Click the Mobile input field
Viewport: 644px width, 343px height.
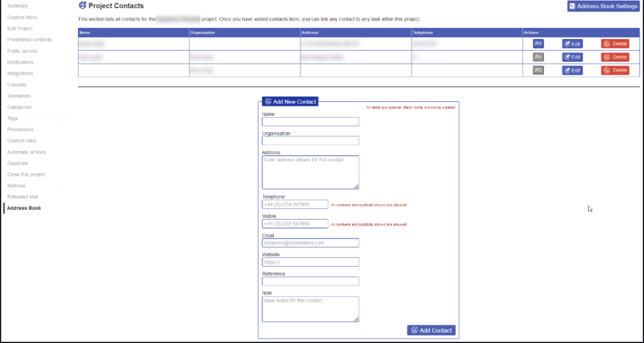(295, 224)
